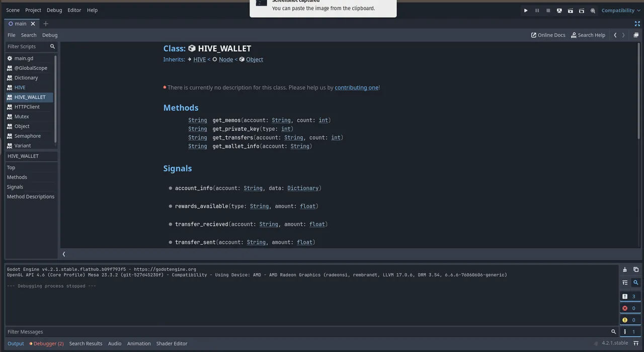Image resolution: width=644 pixels, height=352 pixels.
Task: Jump to Signals in outline
Action: click(x=31, y=187)
